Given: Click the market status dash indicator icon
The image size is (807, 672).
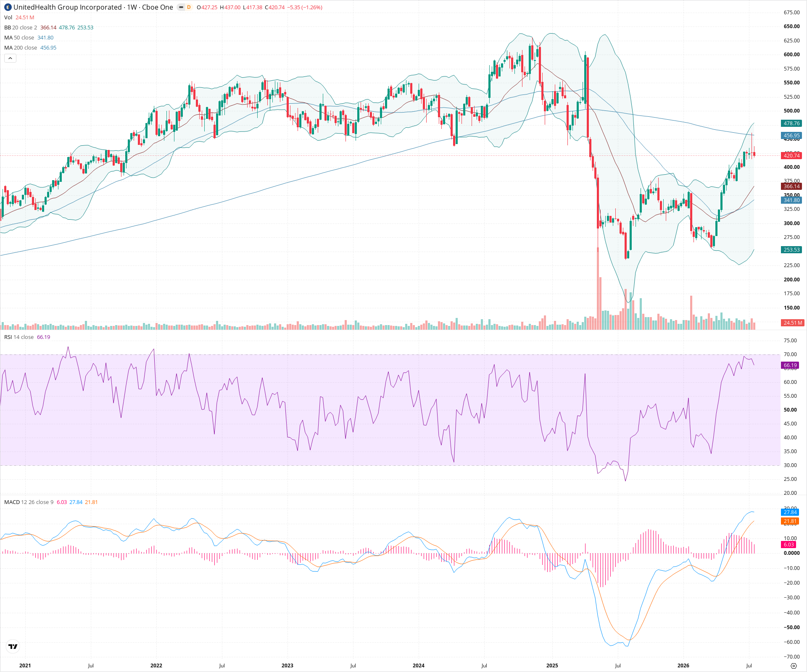Looking at the screenshot, I should pyautogui.click(x=181, y=7).
